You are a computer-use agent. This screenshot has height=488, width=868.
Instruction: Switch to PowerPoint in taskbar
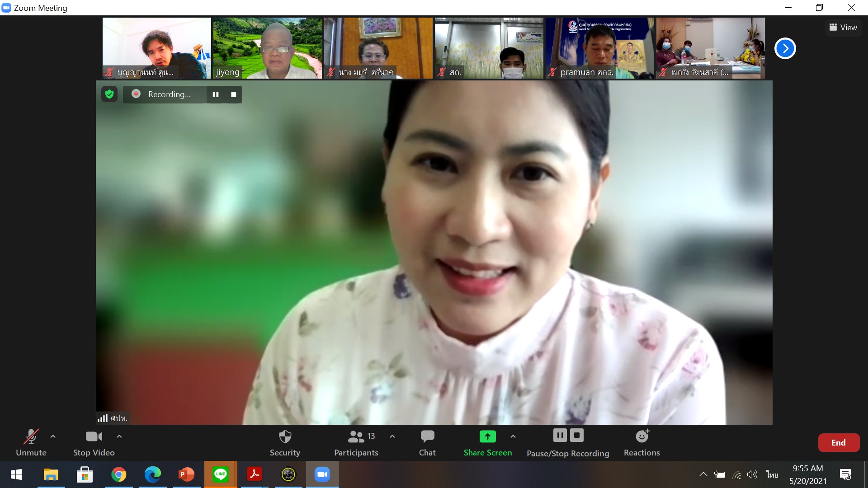[x=186, y=474]
